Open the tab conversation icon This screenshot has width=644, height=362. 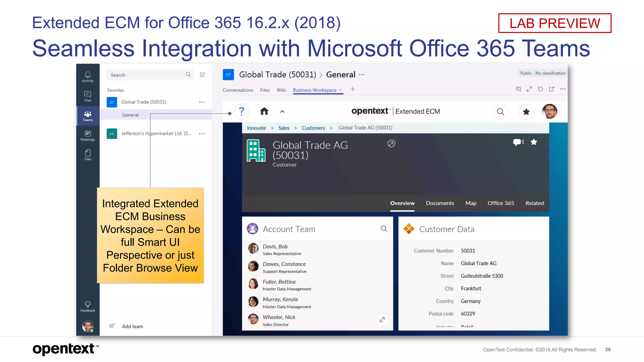(x=518, y=89)
